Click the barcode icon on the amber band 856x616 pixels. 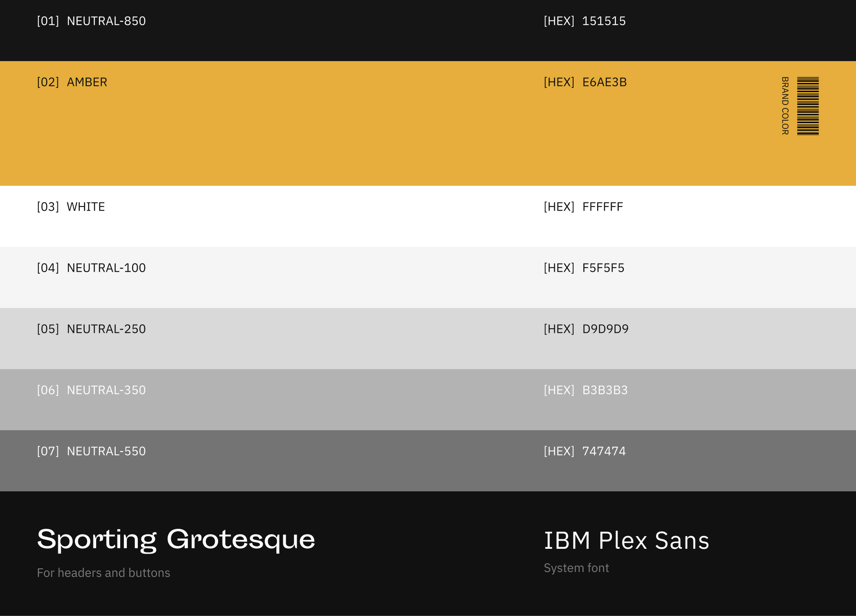pyautogui.click(x=807, y=106)
